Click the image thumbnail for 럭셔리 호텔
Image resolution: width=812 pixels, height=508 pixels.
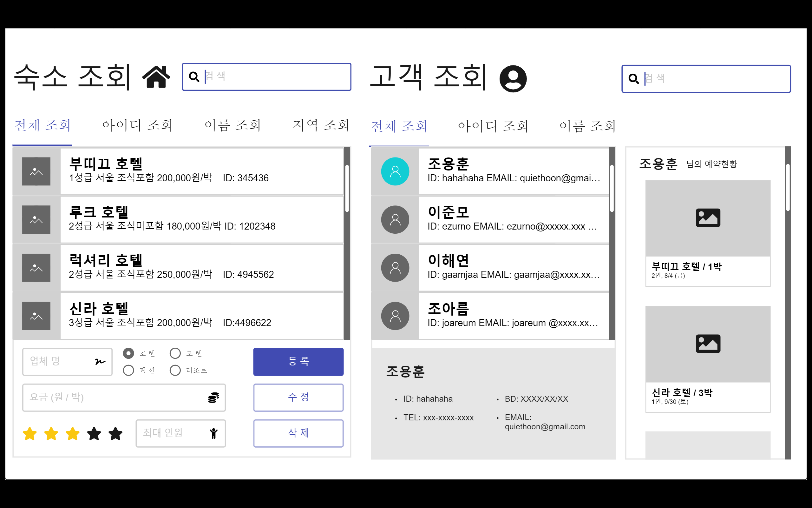click(x=36, y=268)
